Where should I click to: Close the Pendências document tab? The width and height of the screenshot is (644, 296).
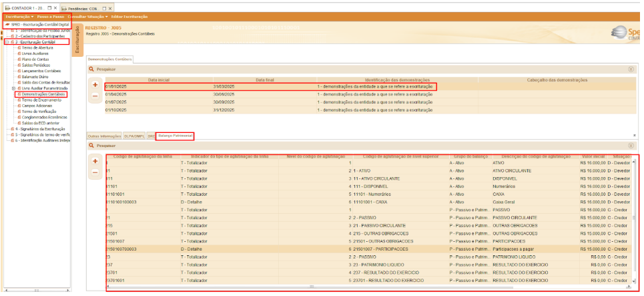click(x=110, y=8)
